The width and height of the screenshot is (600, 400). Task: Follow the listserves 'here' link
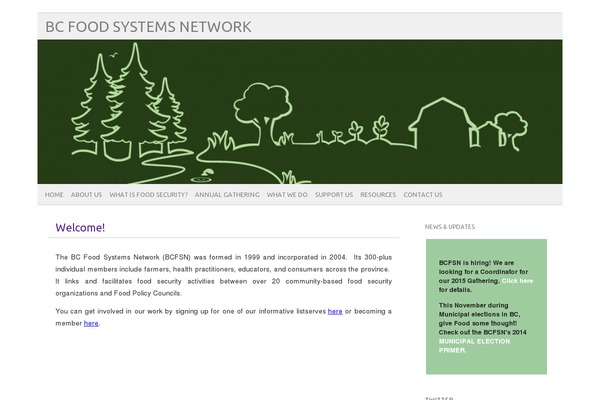(335, 312)
